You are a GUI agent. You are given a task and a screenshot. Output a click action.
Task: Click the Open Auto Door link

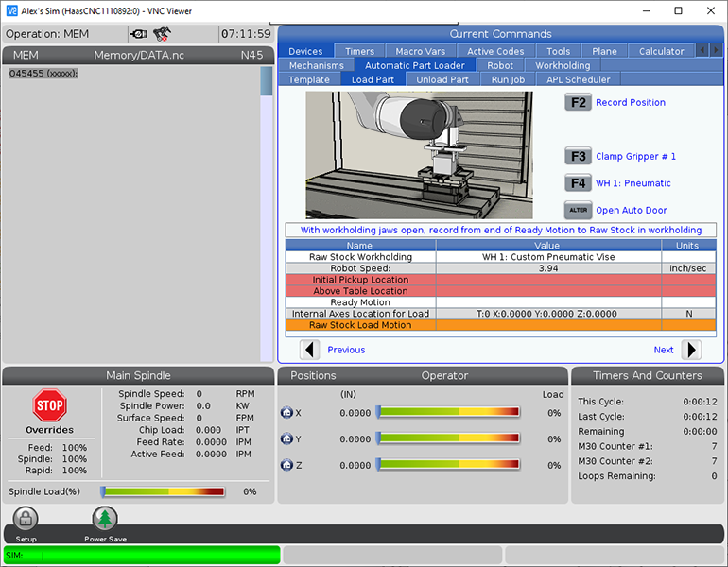[x=632, y=210]
